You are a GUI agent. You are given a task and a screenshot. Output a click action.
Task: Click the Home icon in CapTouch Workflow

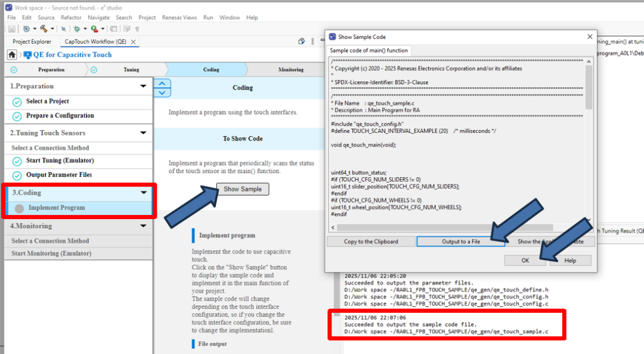point(12,55)
